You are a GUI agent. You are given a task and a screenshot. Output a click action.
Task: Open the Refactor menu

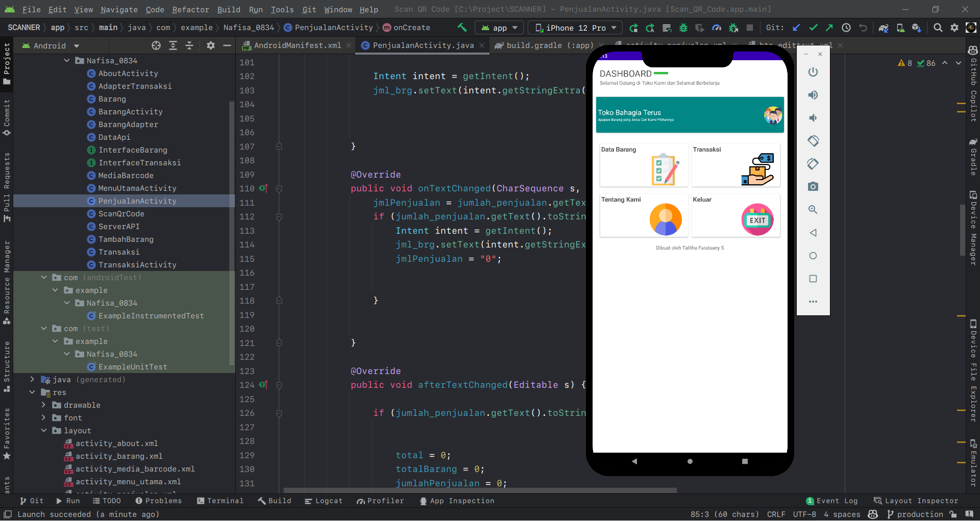click(190, 9)
